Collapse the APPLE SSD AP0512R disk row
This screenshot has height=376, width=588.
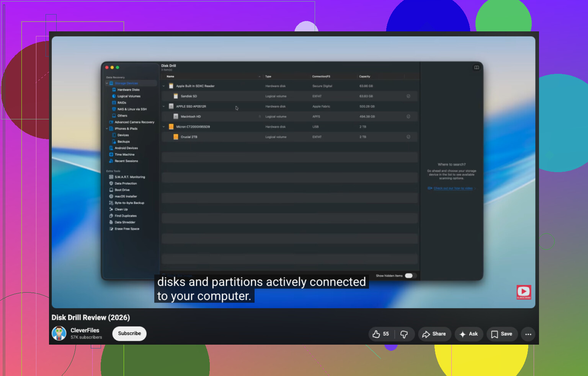click(164, 106)
